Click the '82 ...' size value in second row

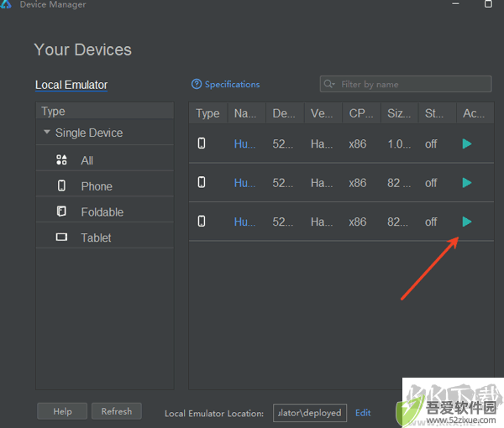point(399,183)
